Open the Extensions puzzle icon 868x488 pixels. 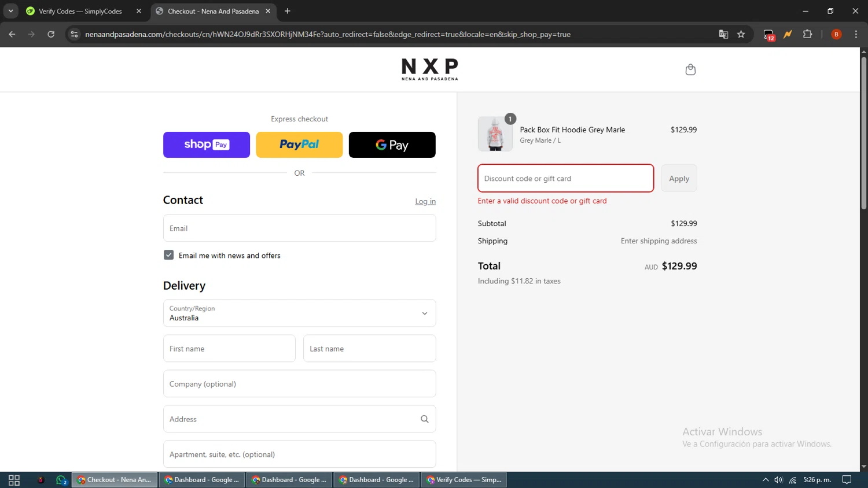point(807,34)
